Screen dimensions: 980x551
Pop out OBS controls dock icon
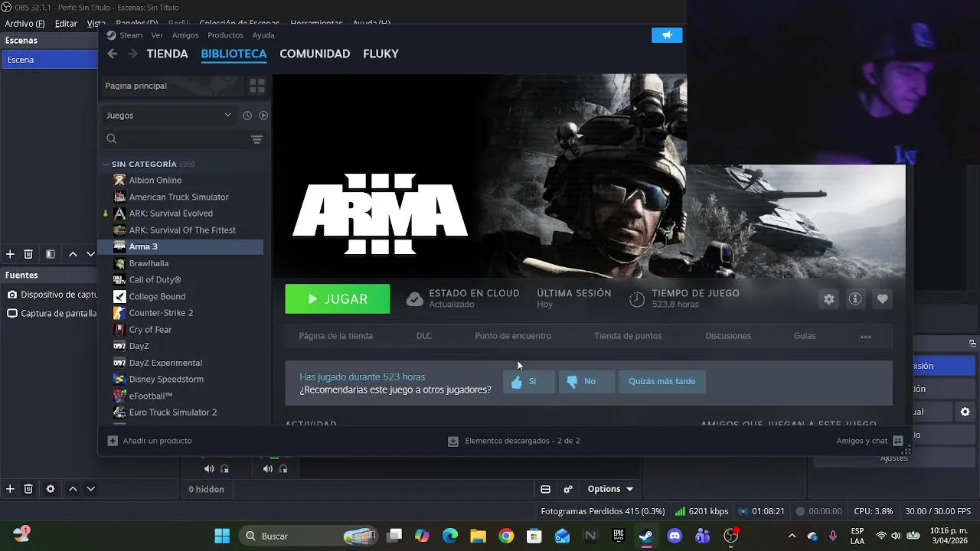pyautogui.click(x=972, y=344)
